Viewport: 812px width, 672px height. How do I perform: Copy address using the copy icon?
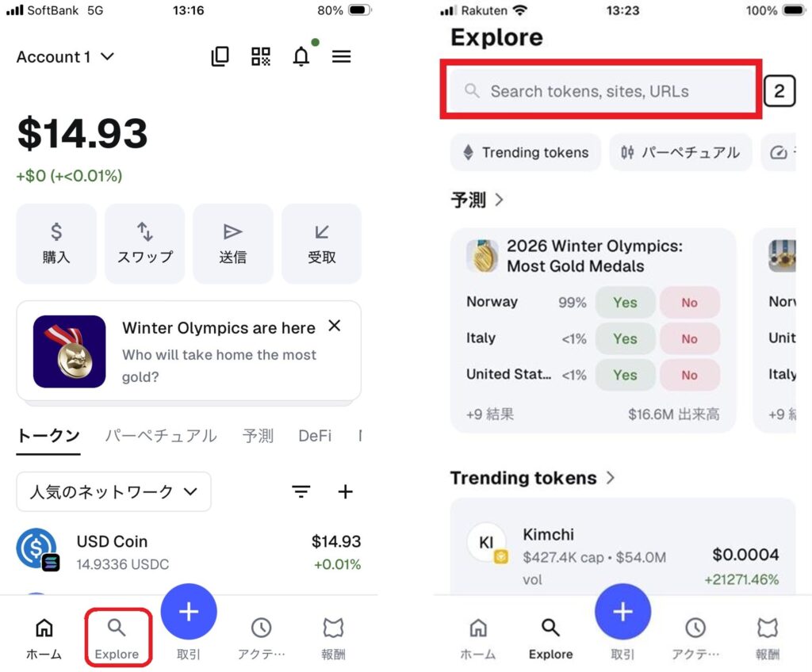tap(220, 56)
